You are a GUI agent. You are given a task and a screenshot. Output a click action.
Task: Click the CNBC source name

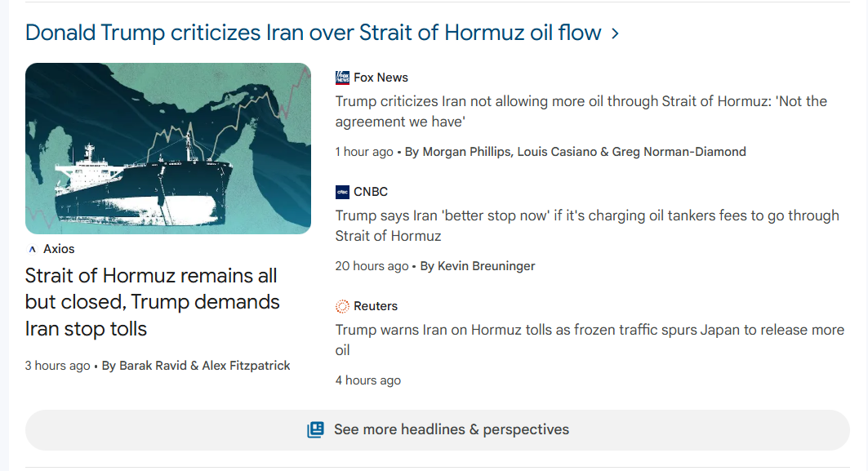pos(371,192)
